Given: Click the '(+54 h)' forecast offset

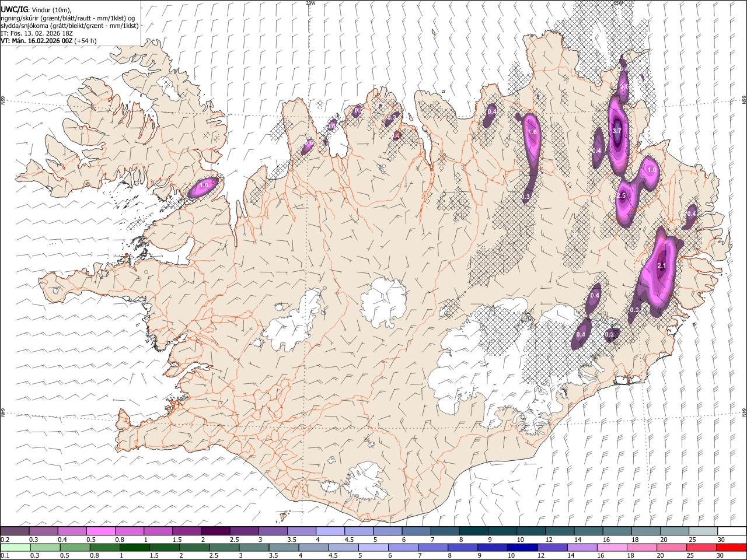Looking at the screenshot, I should click(x=86, y=41).
